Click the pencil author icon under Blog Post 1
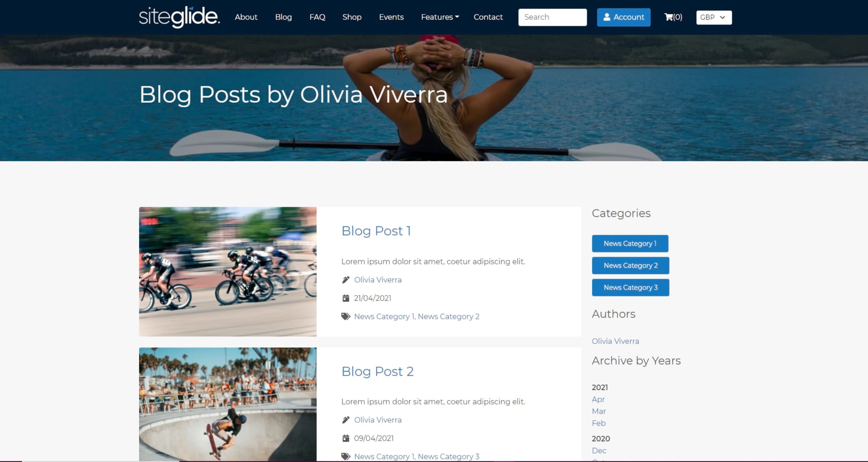The width and height of the screenshot is (868, 462). tap(345, 280)
